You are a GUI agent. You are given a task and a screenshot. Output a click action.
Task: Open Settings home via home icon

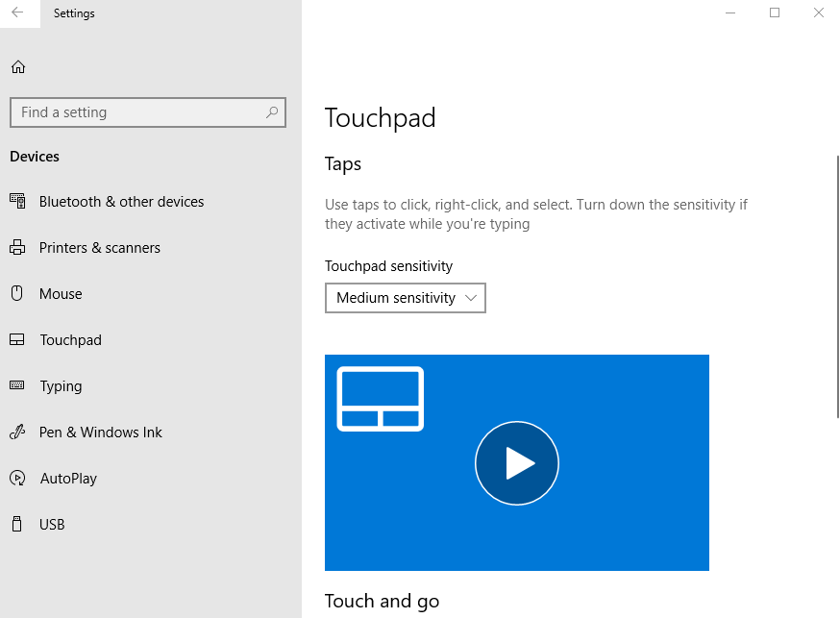coord(17,66)
